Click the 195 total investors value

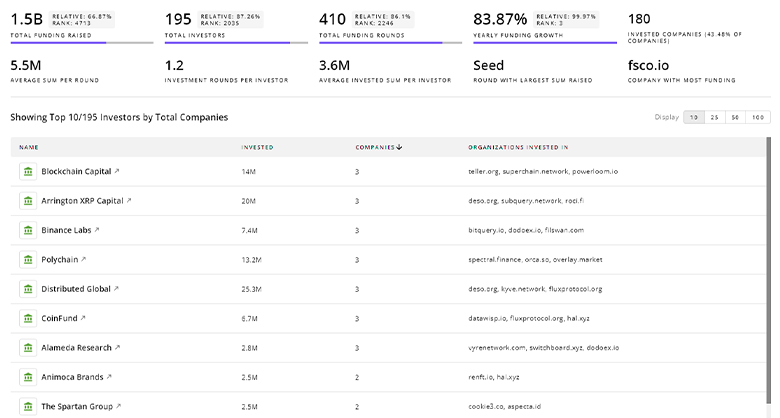tap(178, 19)
